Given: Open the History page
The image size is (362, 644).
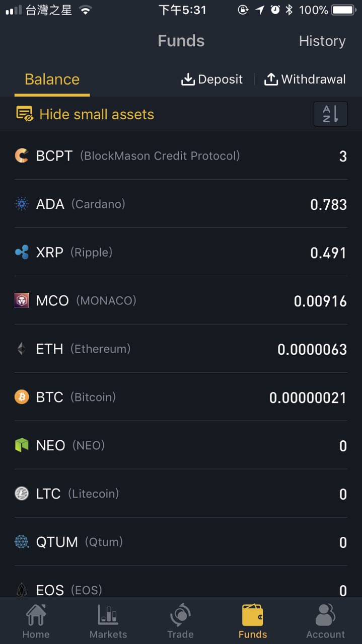Looking at the screenshot, I should [322, 41].
